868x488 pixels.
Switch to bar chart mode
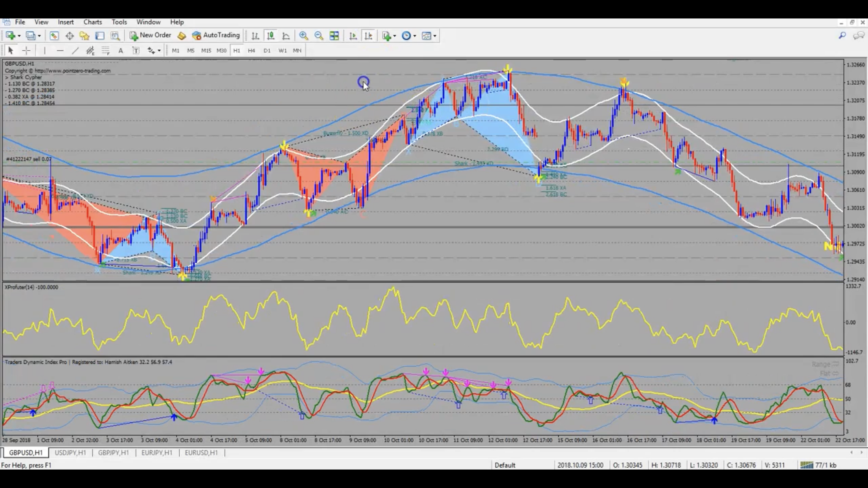[x=255, y=36]
